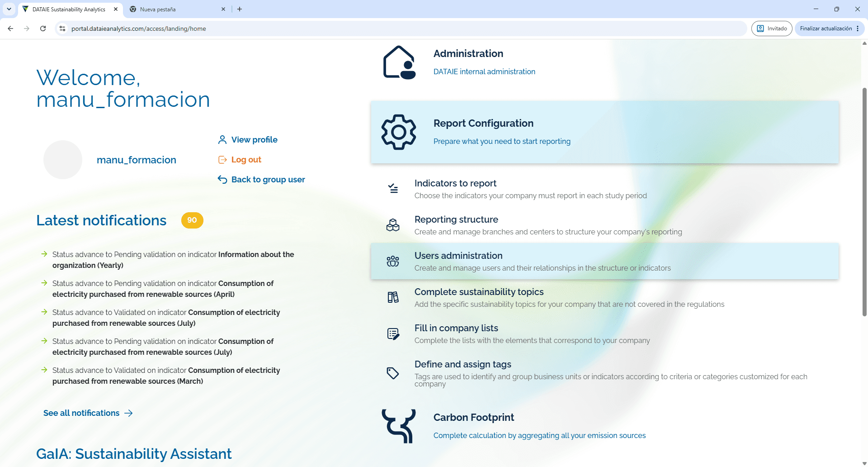Close the DATAIE Sustainability Analytics tab

116,9
